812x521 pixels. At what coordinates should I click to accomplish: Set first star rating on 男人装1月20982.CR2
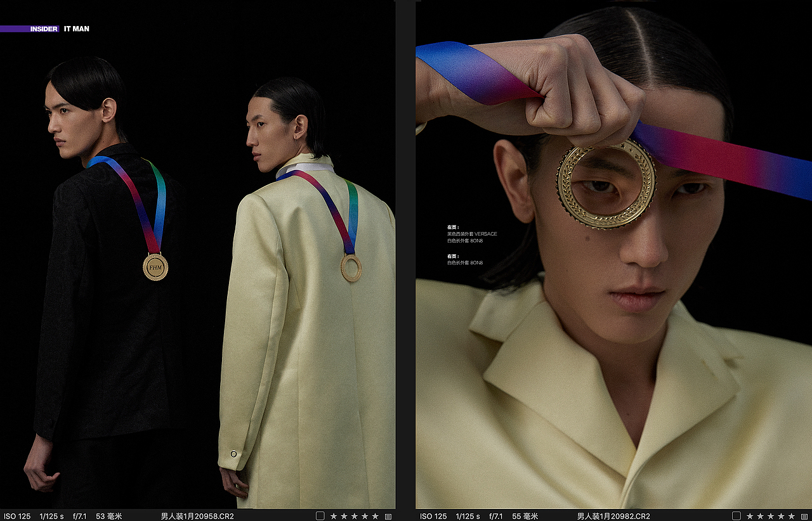[x=750, y=517]
